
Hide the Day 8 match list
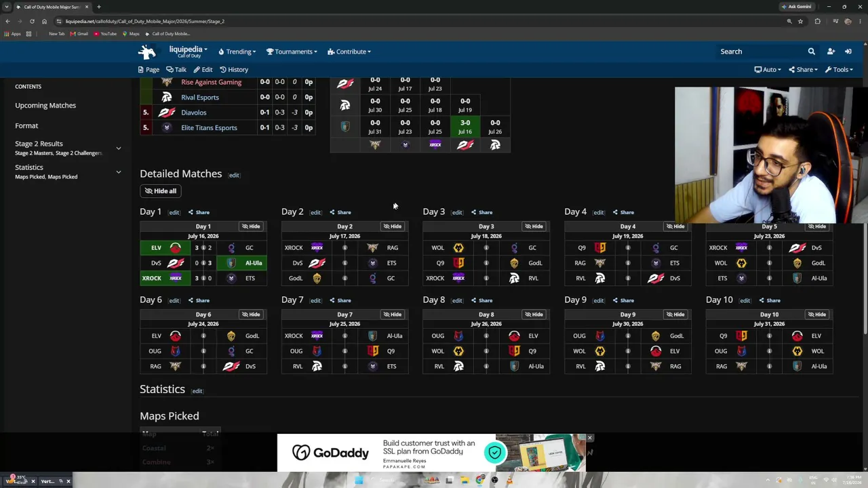point(534,314)
